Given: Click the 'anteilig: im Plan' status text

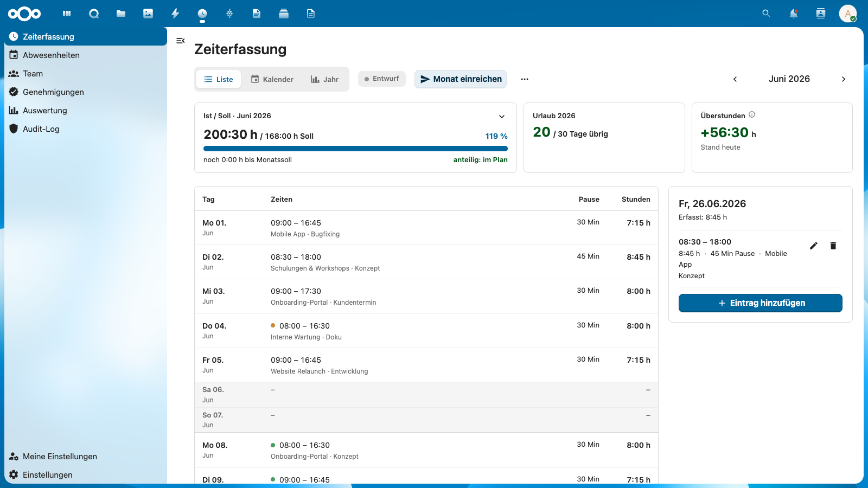Looking at the screenshot, I should 481,160.
